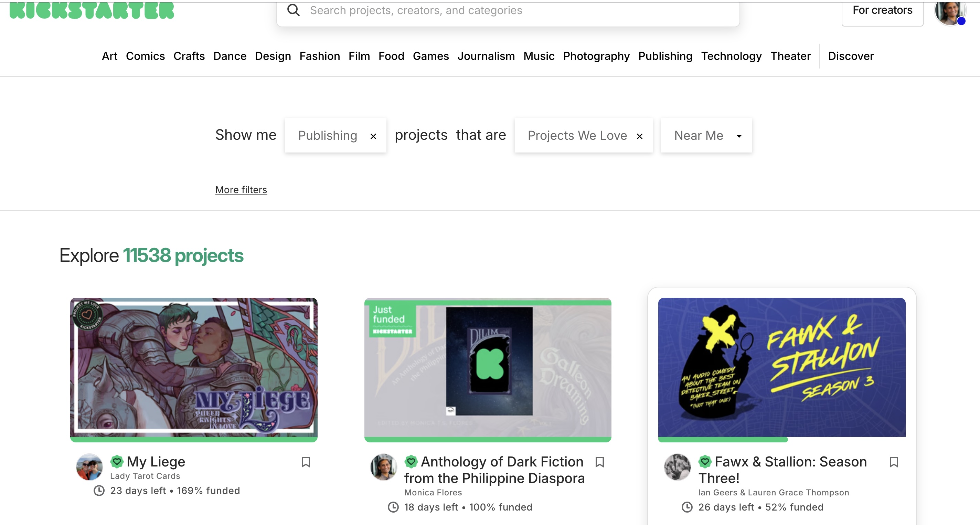Click the 11538 projects count text
This screenshot has height=525, width=980.
coord(183,255)
